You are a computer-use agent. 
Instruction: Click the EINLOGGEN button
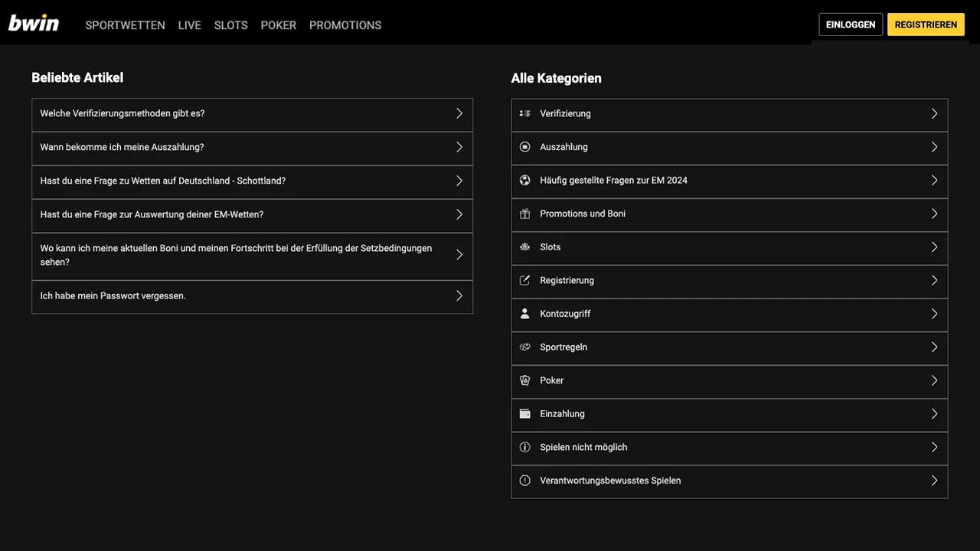point(851,24)
